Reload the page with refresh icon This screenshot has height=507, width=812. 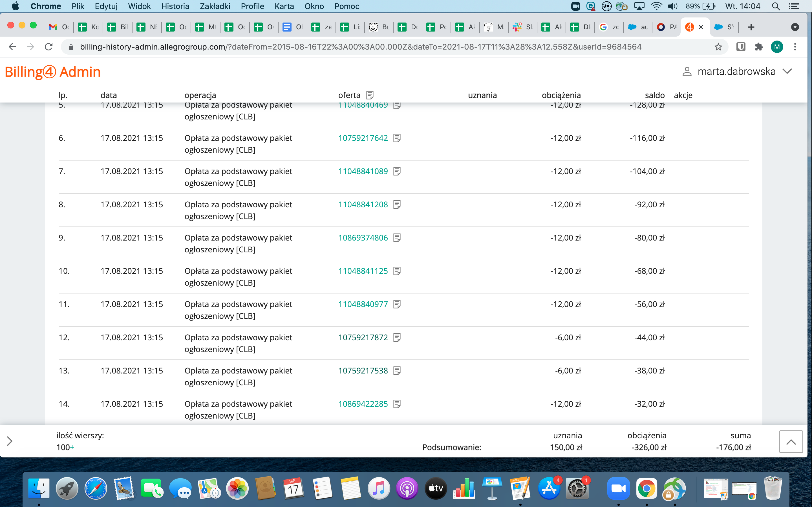(49, 47)
